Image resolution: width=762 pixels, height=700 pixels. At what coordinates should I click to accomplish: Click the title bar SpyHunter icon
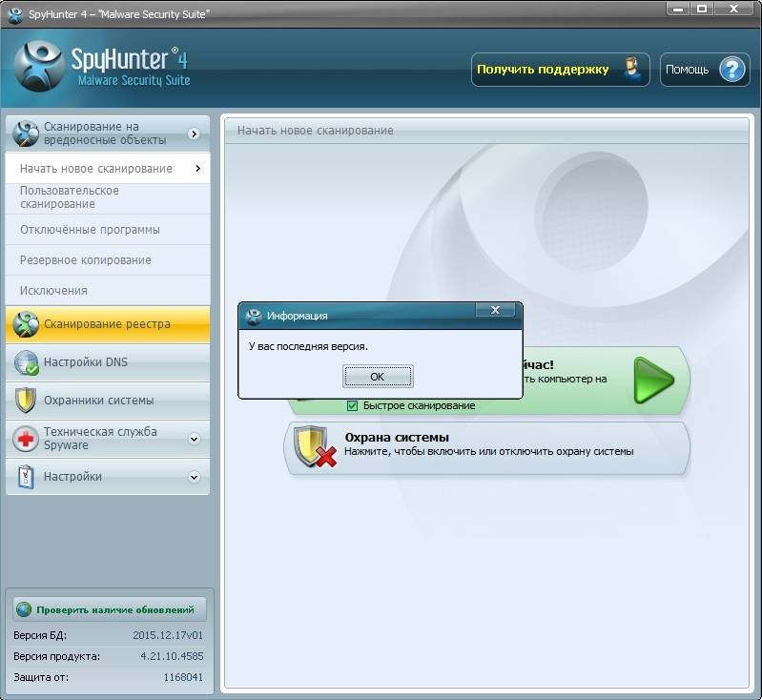(x=15, y=14)
